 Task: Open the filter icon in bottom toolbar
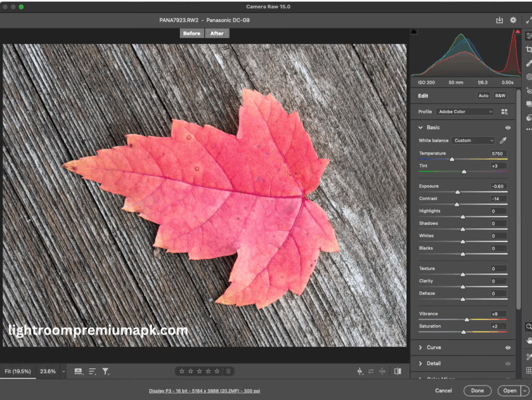[x=106, y=371]
